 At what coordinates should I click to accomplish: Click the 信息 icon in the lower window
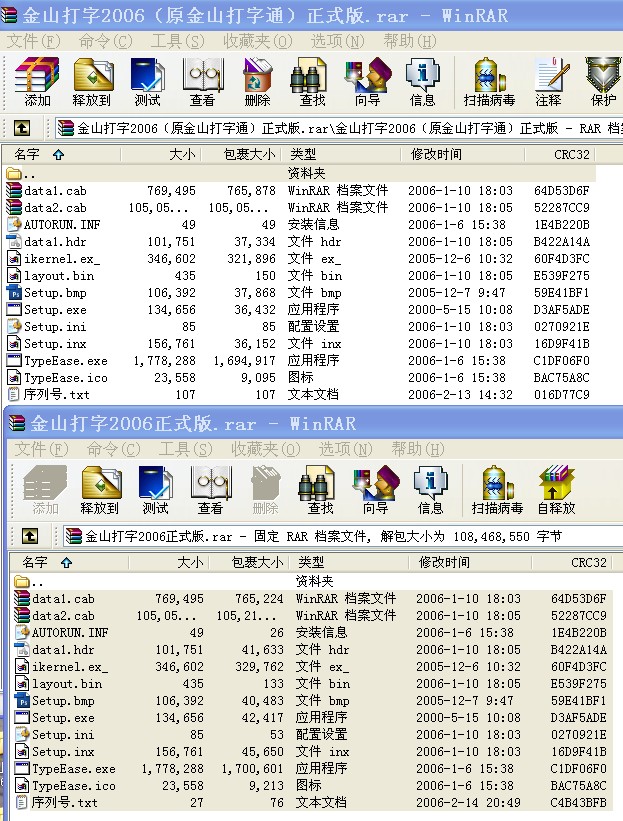(x=430, y=490)
